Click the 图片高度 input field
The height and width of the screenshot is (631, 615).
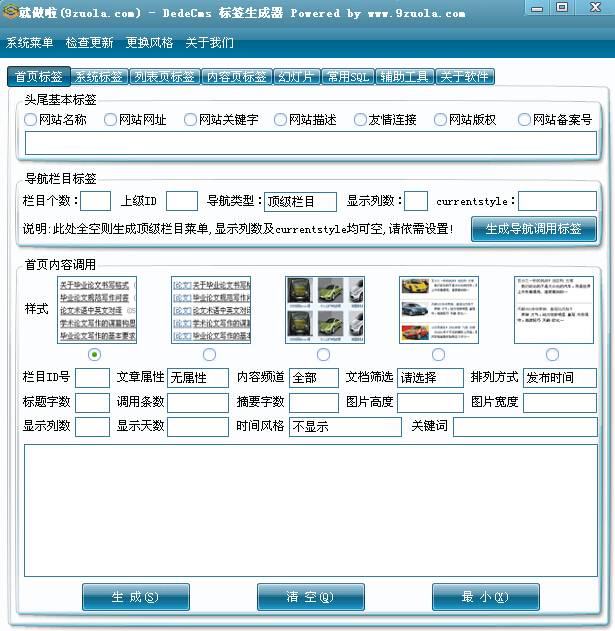pyautogui.click(x=430, y=403)
